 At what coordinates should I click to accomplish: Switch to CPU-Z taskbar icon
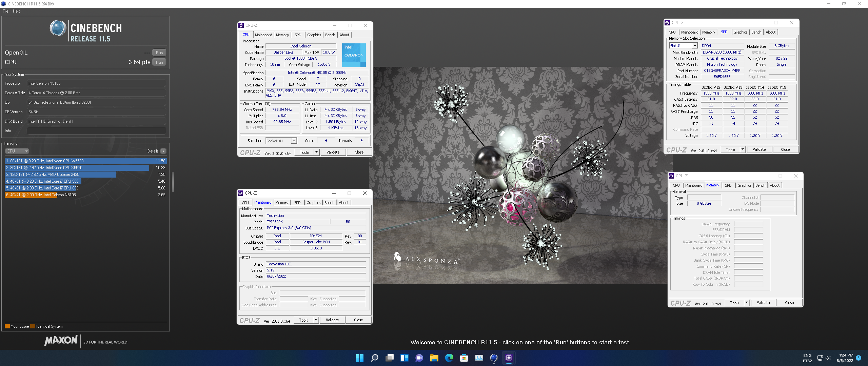pyautogui.click(x=509, y=358)
